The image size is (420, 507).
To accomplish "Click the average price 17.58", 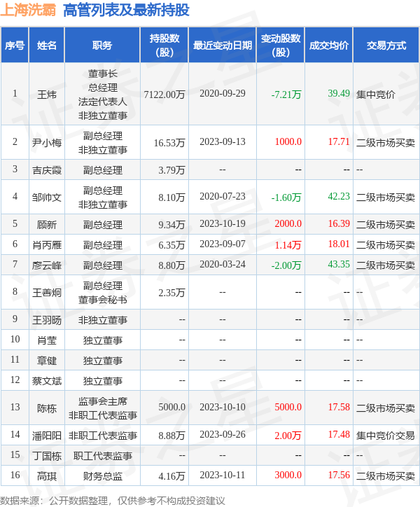I will click(x=339, y=407).
